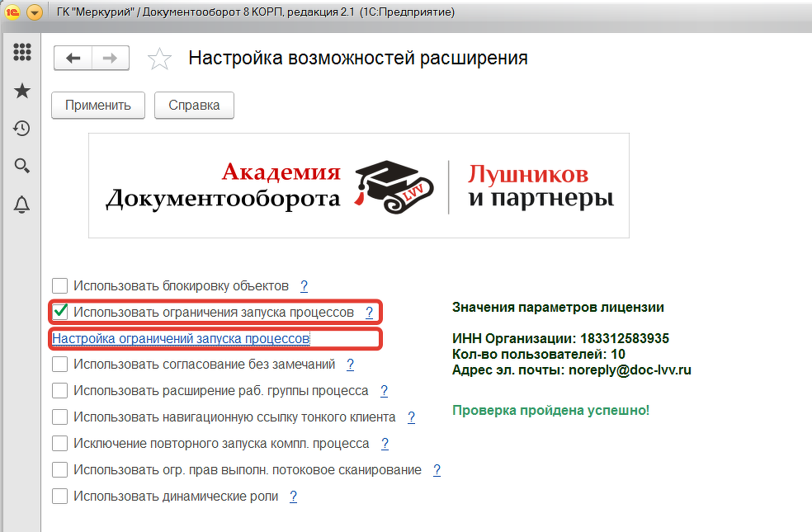Open help '?' for динамические роли
Screen dimensions: 812x532
point(294,497)
